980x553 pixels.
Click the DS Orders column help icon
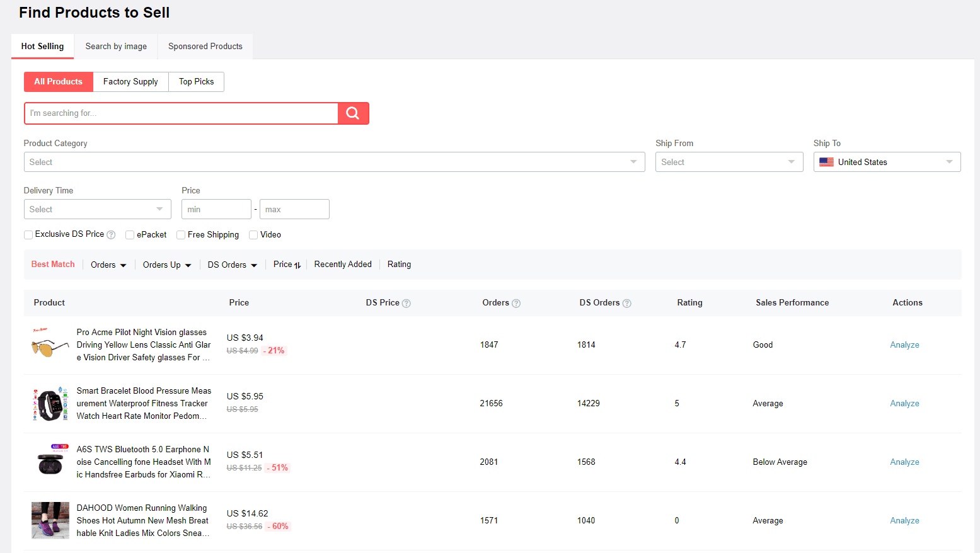pos(627,304)
